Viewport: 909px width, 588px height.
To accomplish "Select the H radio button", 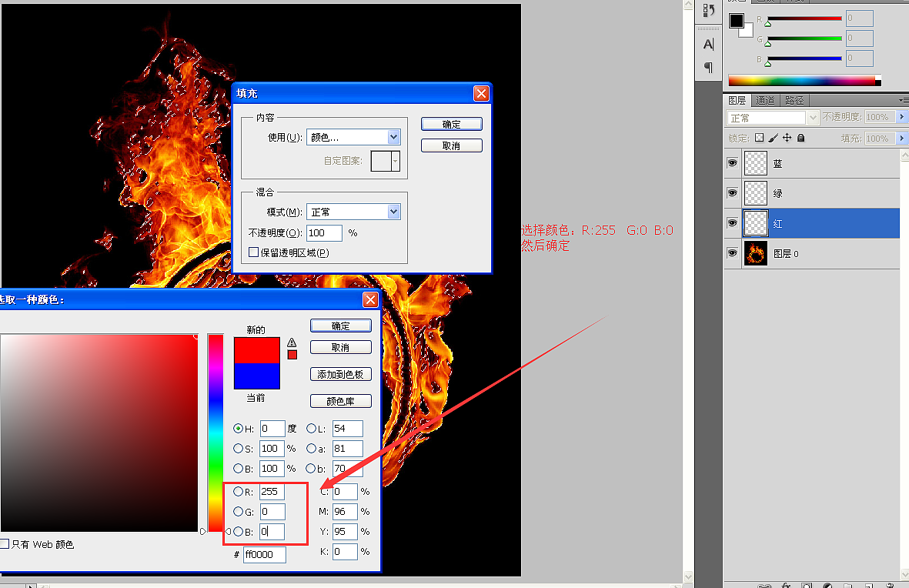I will (239, 429).
